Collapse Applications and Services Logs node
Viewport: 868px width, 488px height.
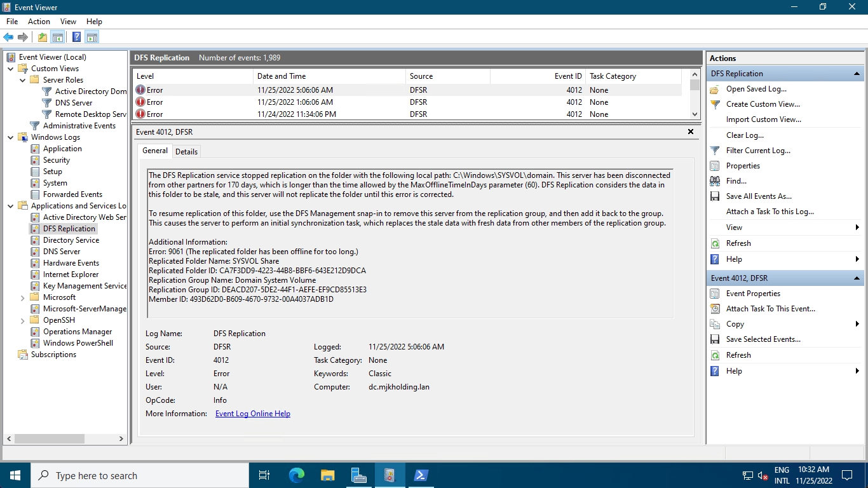11,206
